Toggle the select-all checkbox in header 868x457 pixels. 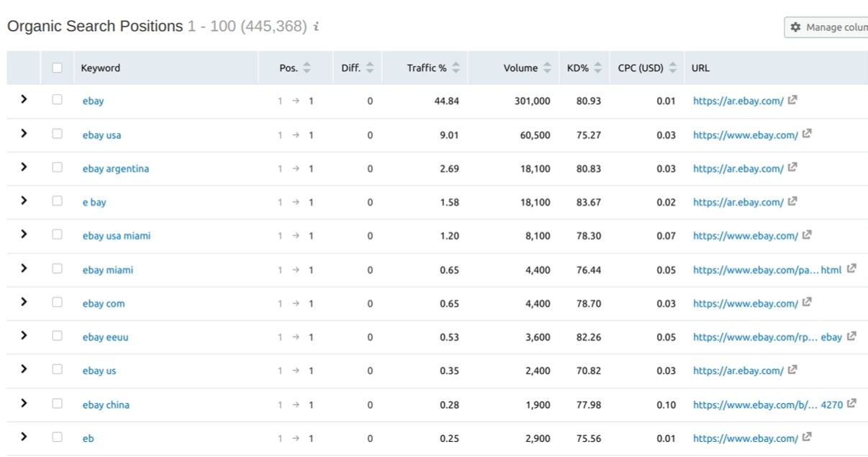click(58, 68)
